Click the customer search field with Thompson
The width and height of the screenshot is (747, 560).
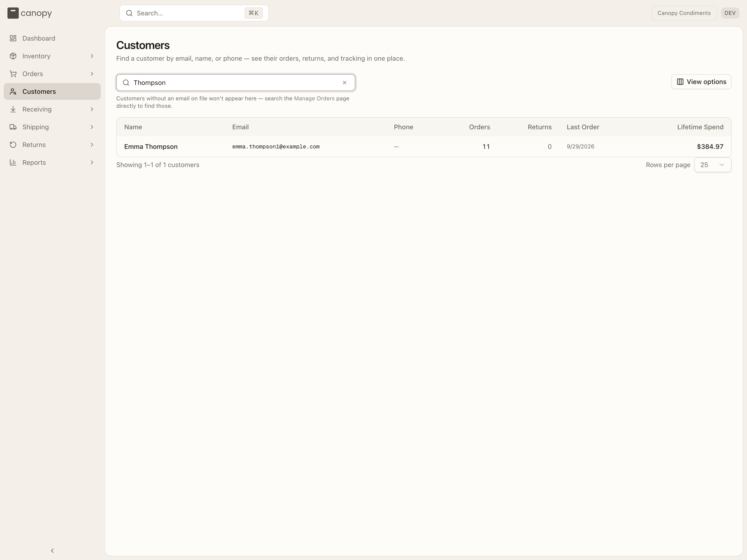pos(236,83)
